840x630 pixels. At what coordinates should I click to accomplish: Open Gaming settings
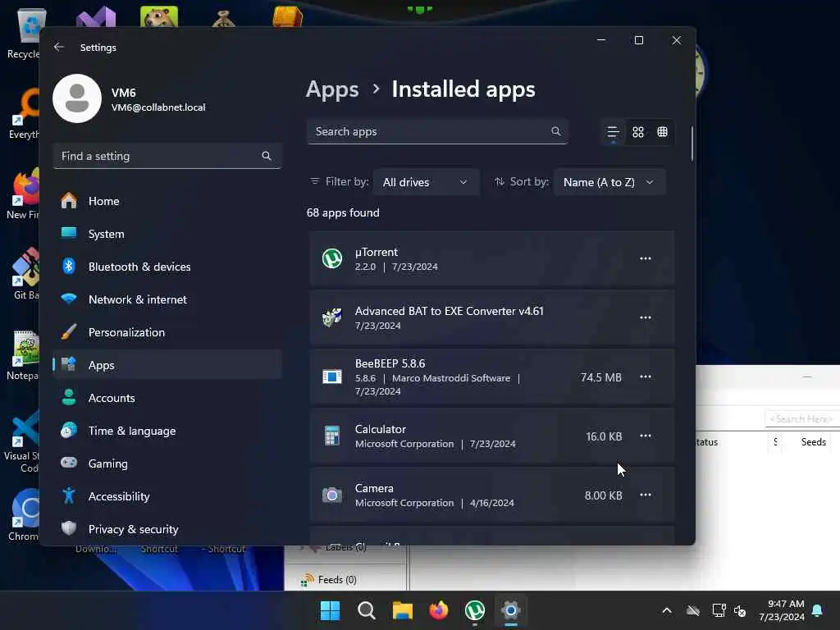167,463
